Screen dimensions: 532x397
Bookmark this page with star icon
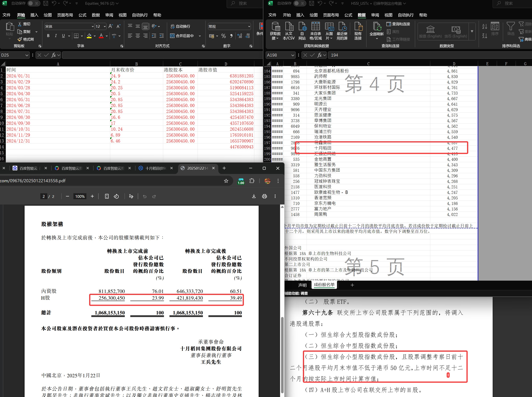(x=226, y=181)
